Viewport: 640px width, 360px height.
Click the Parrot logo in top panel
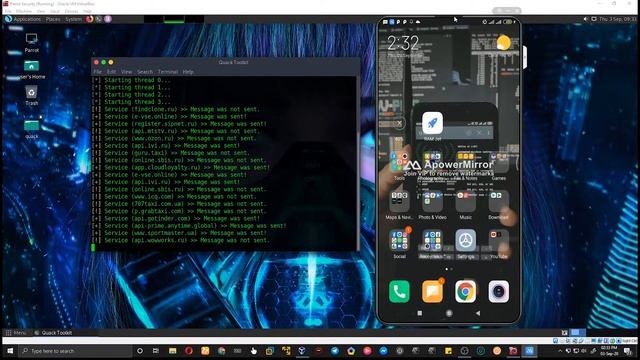tap(8, 19)
